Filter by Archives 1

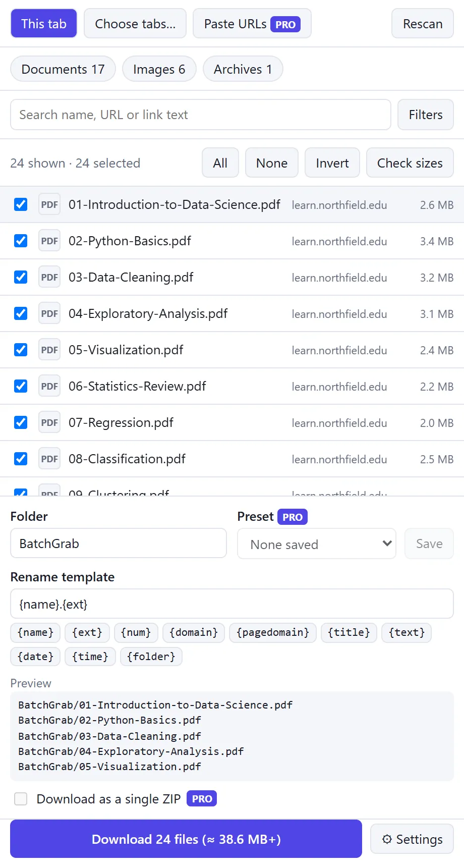[243, 69]
